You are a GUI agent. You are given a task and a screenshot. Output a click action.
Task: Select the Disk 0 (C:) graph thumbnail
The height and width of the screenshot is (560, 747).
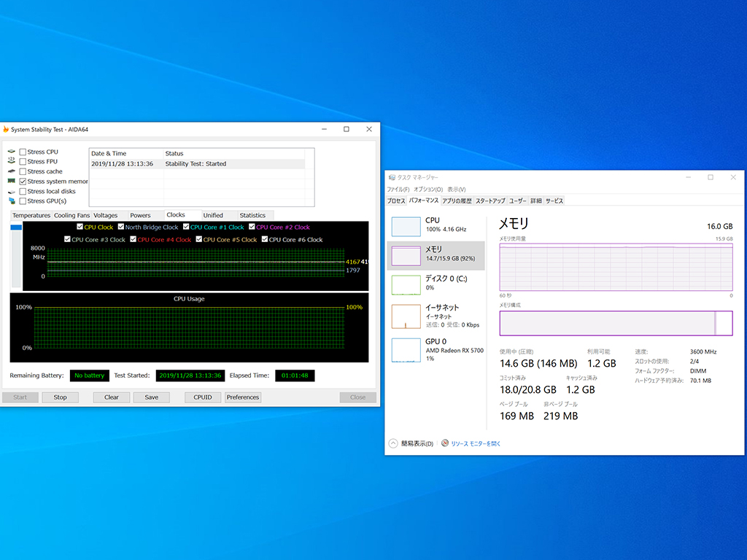click(x=406, y=285)
